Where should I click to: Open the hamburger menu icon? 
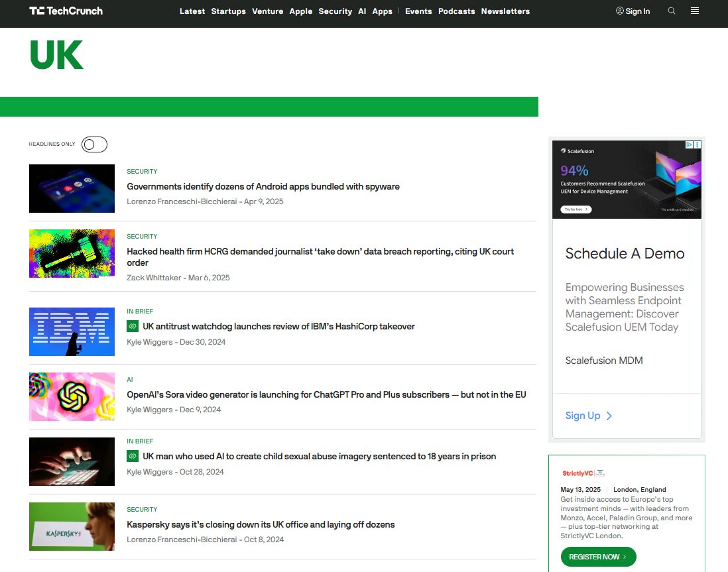tap(695, 11)
